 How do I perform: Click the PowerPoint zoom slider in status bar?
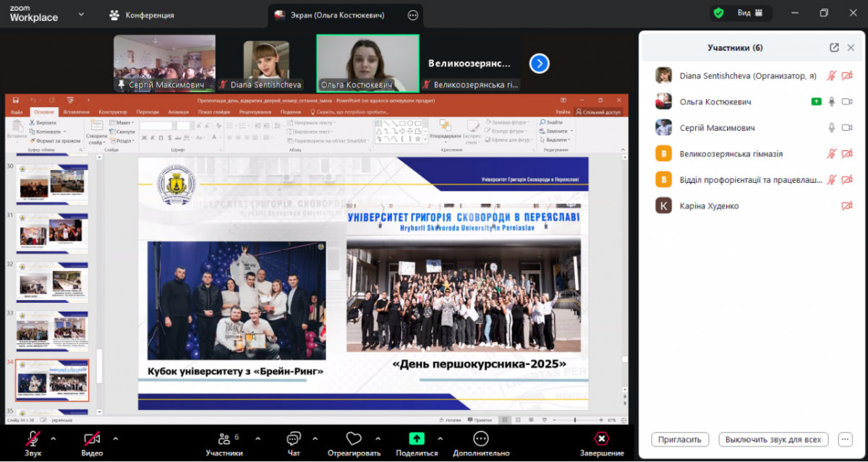tap(576, 420)
